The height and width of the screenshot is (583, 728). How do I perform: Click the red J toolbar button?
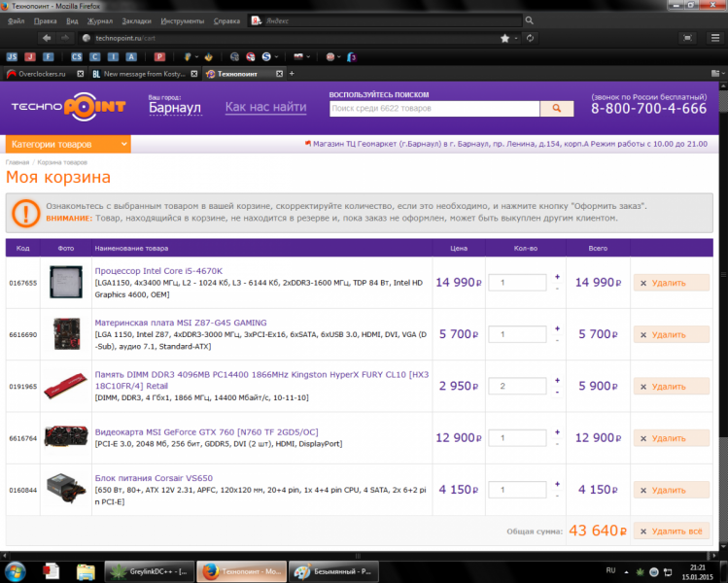pyautogui.click(x=30, y=56)
